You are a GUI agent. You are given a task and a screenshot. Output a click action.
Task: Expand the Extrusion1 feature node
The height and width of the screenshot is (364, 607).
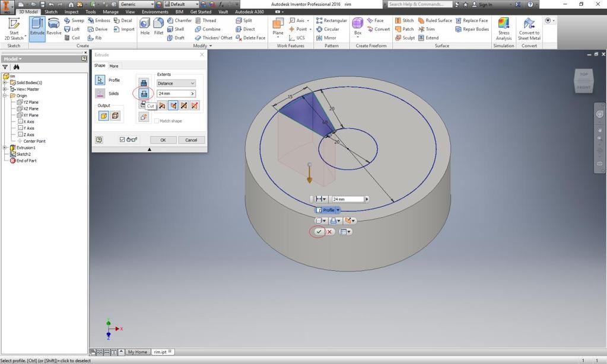[x=5, y=148]
